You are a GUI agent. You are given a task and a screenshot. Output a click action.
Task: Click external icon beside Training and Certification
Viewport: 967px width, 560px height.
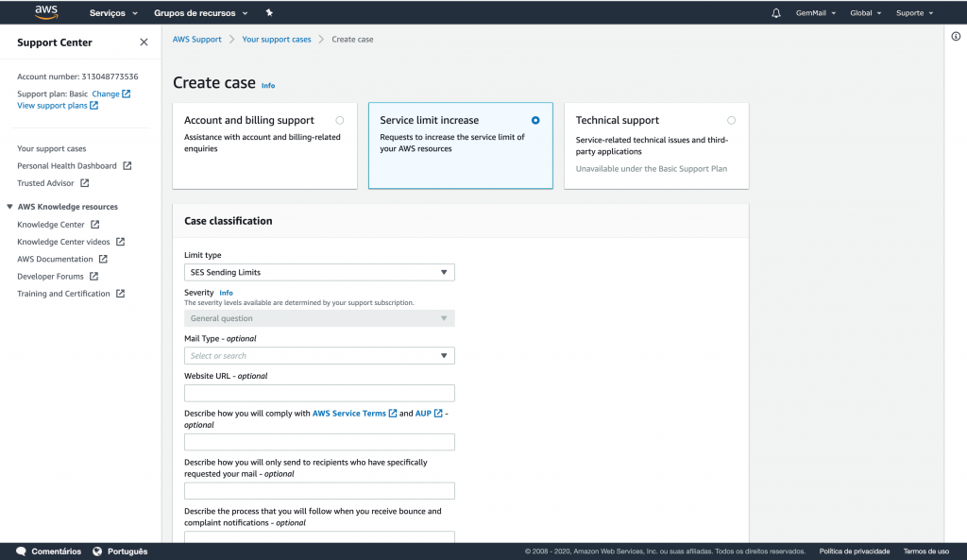coord(120,294)
